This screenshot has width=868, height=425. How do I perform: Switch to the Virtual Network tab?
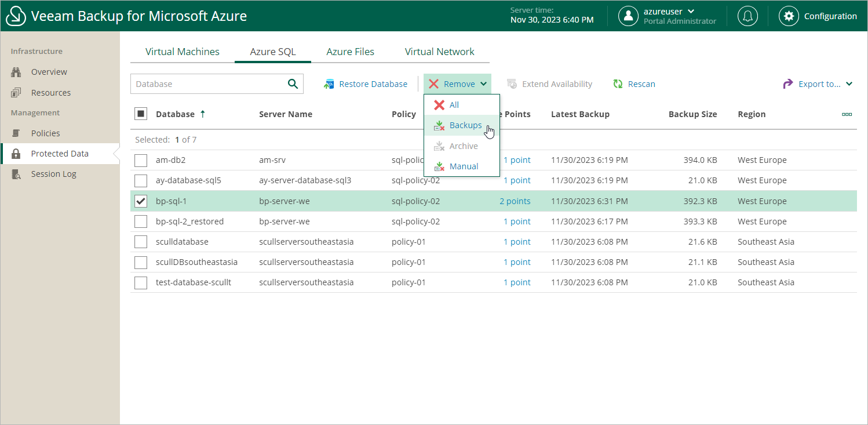(x=440, y=52)
